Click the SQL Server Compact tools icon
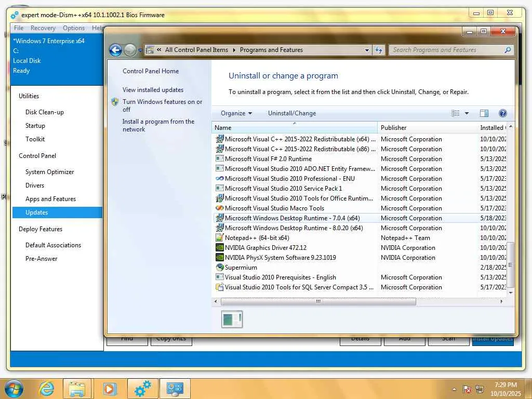The width and height of the screenshot is (532, 399). [220, 287]
